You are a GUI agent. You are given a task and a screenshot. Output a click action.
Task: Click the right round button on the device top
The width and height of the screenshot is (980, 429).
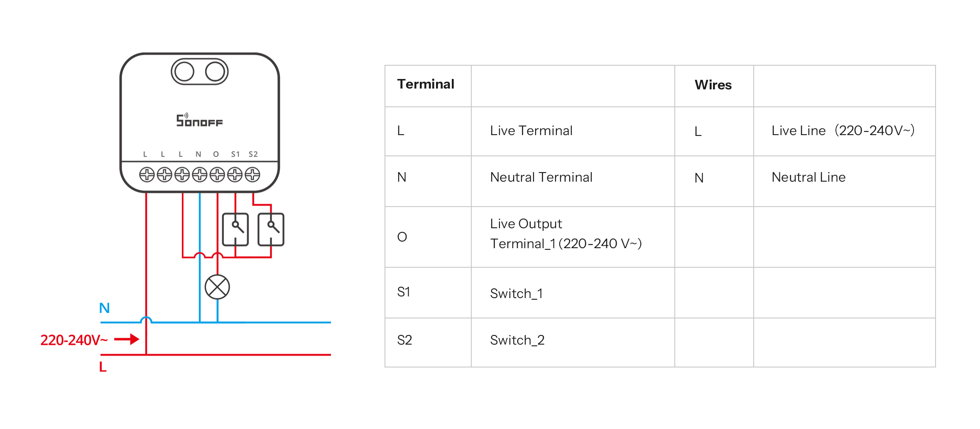(215, 71)
